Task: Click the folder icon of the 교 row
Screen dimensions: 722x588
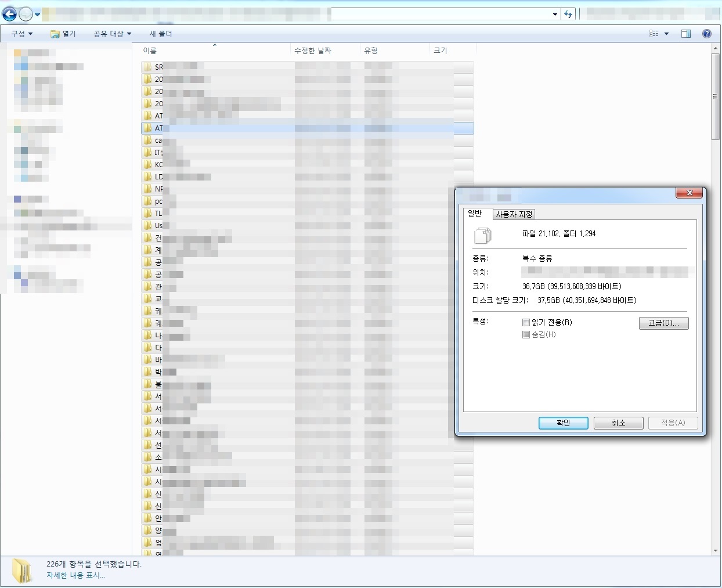Action: [147, 298]
